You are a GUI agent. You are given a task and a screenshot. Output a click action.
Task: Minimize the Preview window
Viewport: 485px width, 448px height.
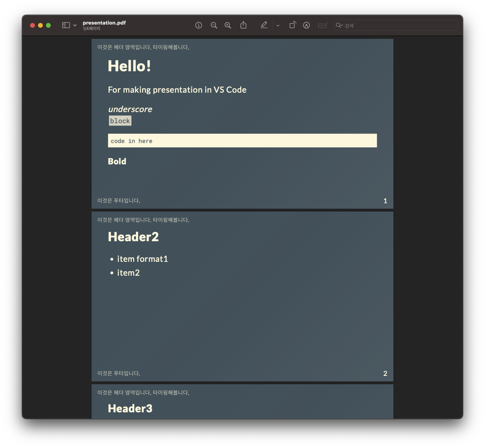(x=40, y=25)
